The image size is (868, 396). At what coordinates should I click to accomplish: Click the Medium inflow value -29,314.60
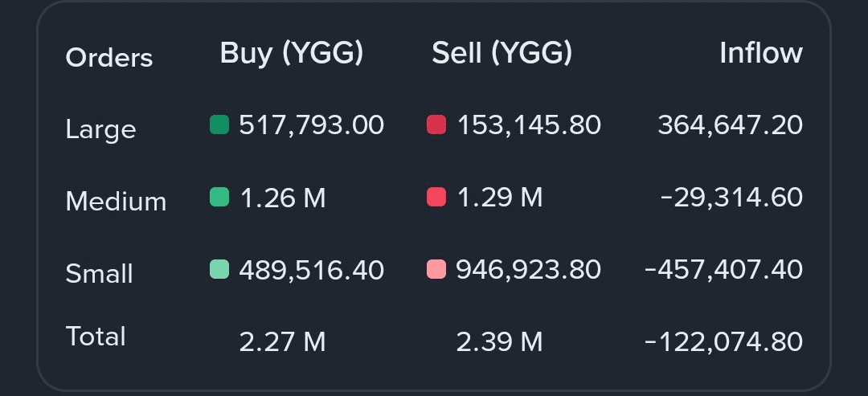pyautogui.click(x=732, y=198)
